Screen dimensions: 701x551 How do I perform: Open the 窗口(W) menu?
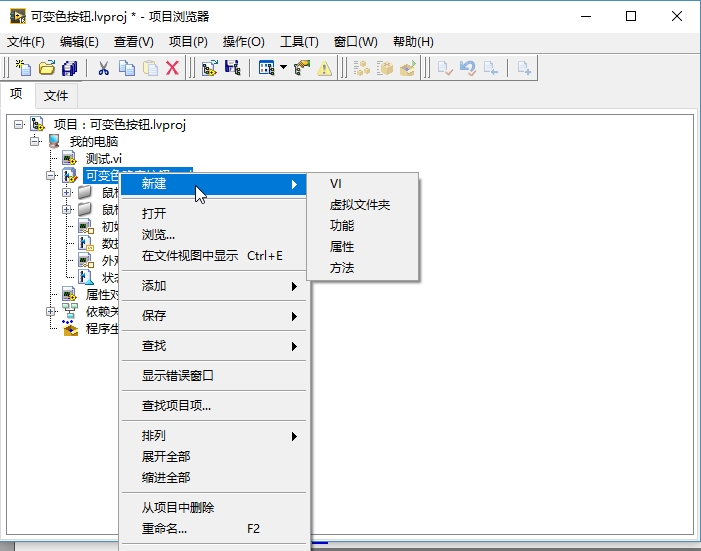coord(355,42)
